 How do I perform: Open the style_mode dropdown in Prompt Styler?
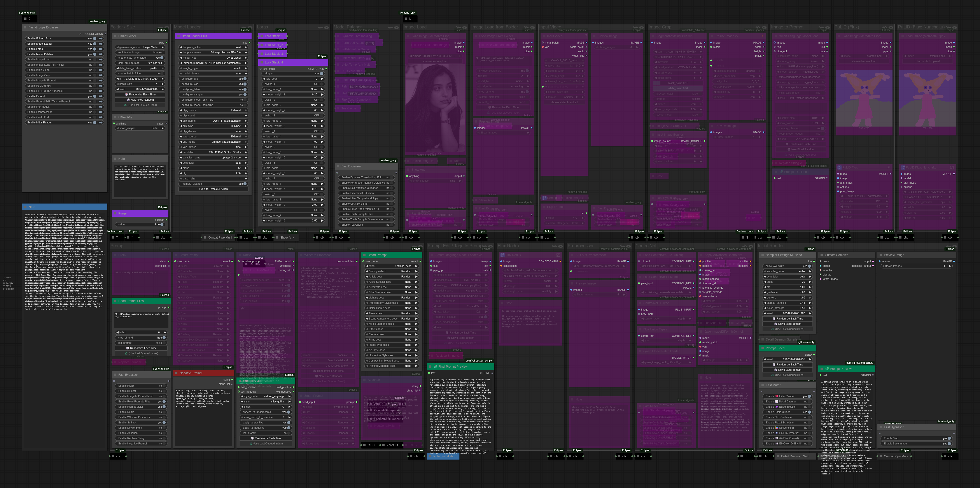pos(266,396)
